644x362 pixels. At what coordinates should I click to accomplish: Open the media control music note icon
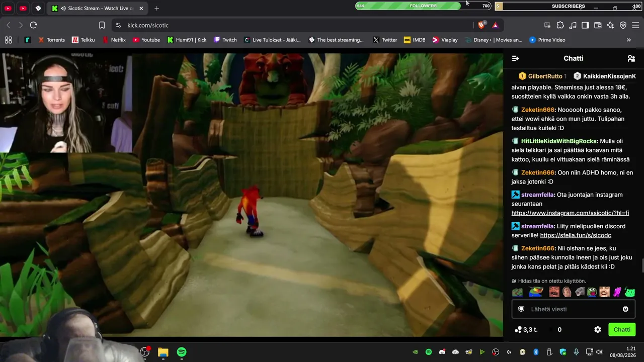tap(573, 25)
